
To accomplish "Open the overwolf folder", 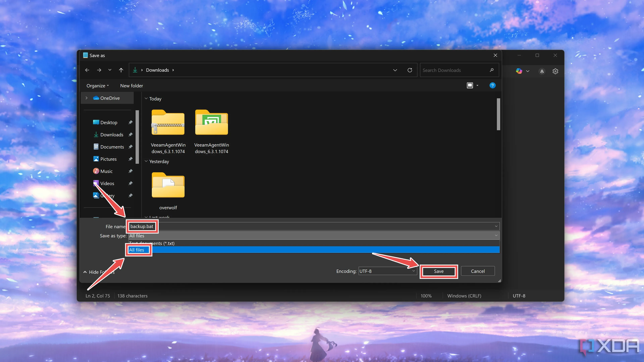I will click(x=168, y=185).
